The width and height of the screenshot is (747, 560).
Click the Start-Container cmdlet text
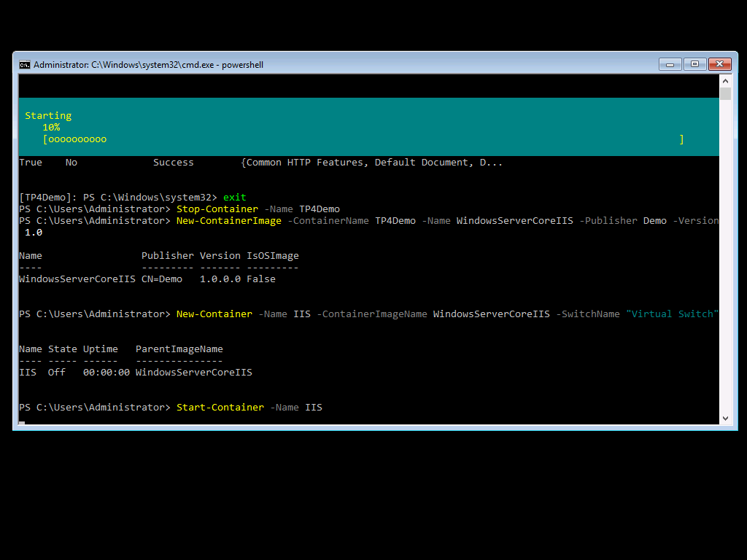click(220, 407)
